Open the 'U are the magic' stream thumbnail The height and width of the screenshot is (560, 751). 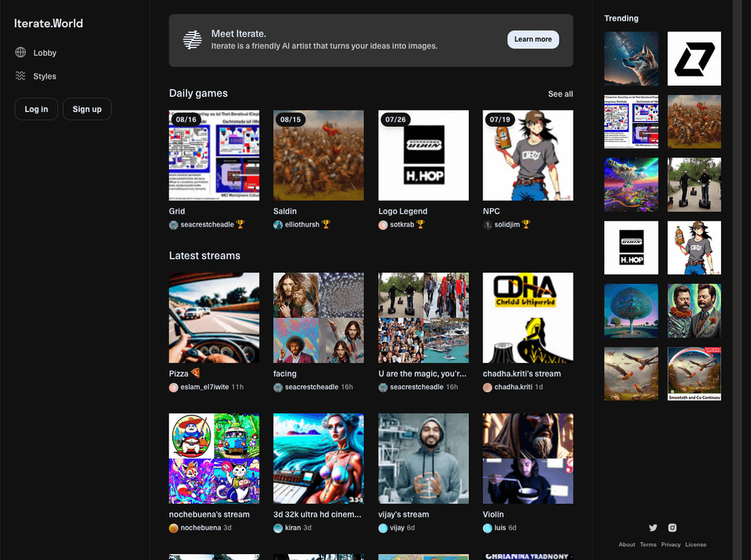tap(423, 318)
